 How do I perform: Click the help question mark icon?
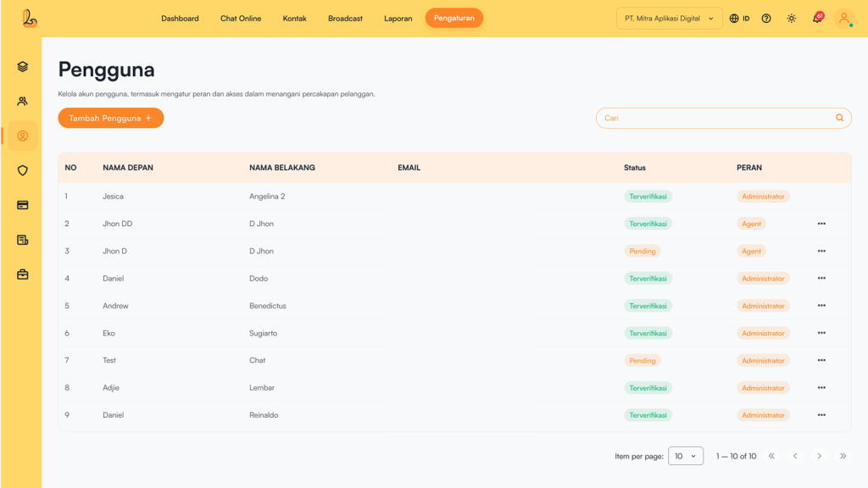[x=766, y=19]
